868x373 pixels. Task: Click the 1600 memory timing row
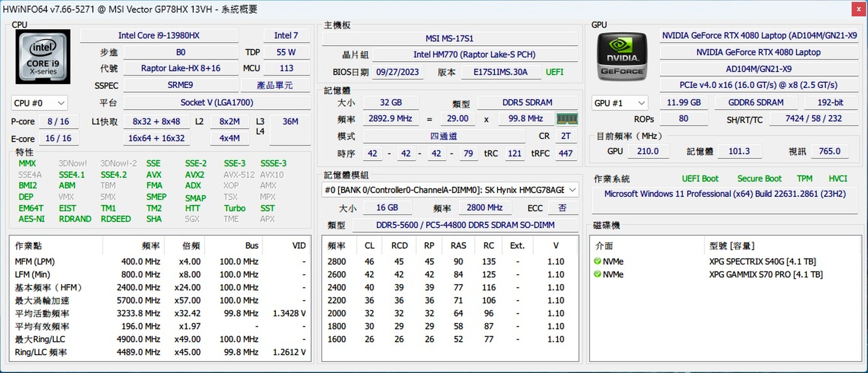tap(450, 340)
